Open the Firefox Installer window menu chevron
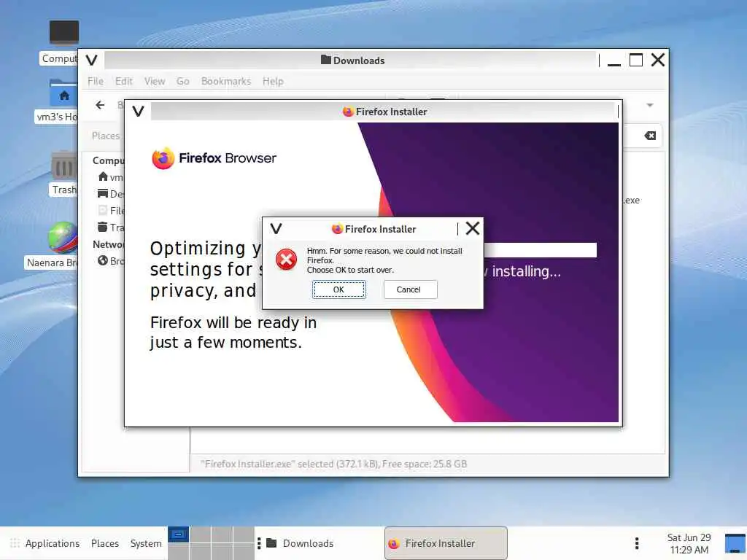 coord(138,112)
